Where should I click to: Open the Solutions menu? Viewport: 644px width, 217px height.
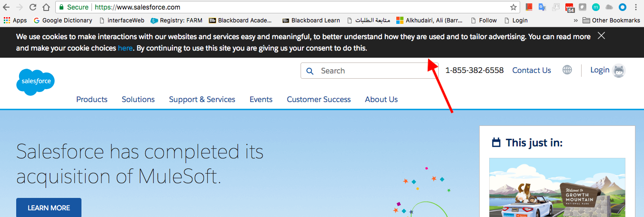coord(138,99)
